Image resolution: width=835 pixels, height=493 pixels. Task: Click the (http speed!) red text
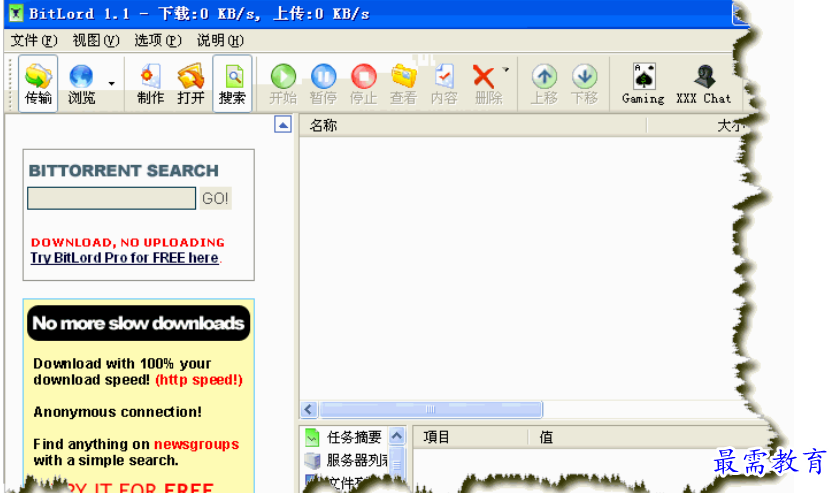click(199, 380)
